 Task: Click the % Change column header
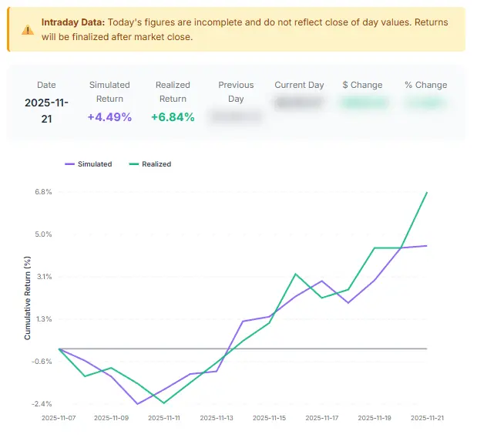(x=425, y=85)
